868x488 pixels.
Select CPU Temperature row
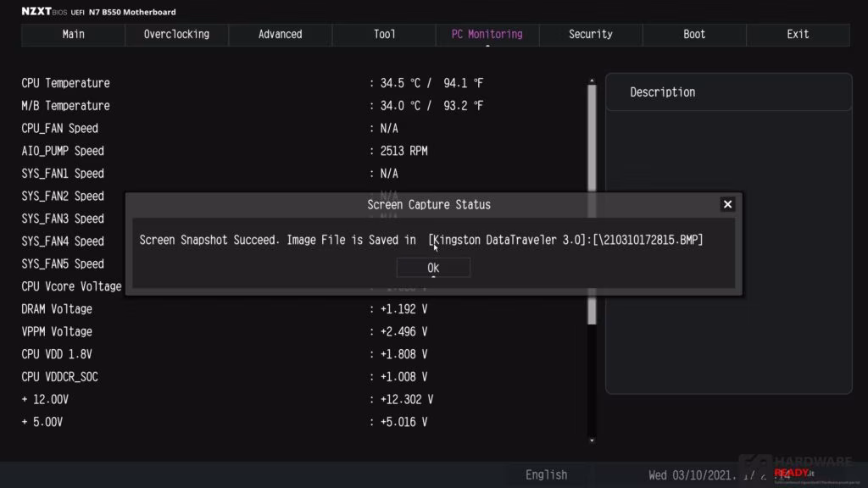pyautogui.click(x=252, y=83)
